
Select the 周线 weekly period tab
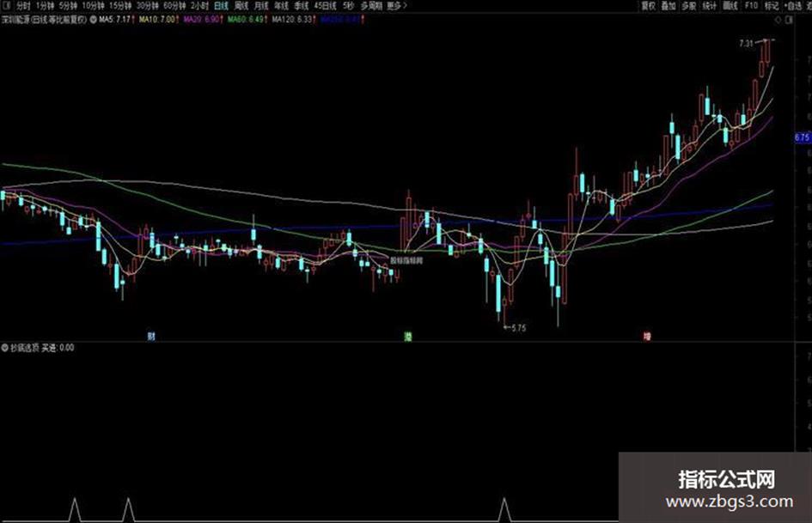click(x=241, y=6)
